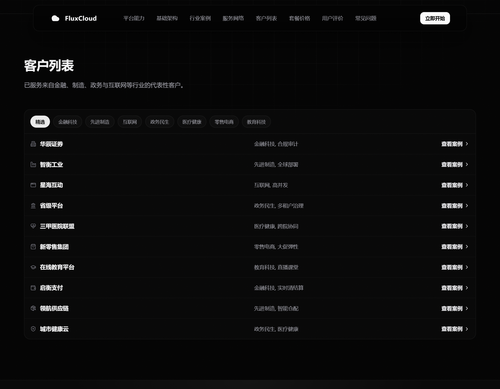Click the 在线教育平台 customer name

pos(57,267)
